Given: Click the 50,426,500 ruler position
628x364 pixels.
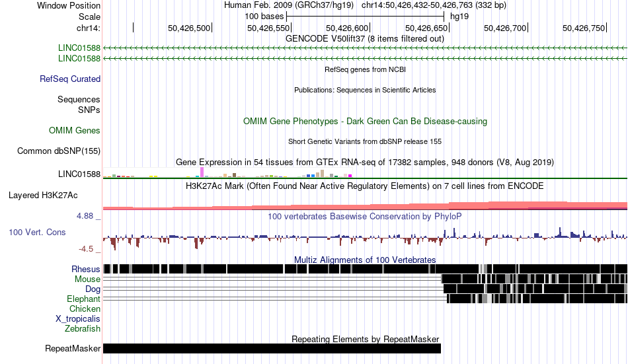Looking at the screenshot, I should [x=189, y=28].
